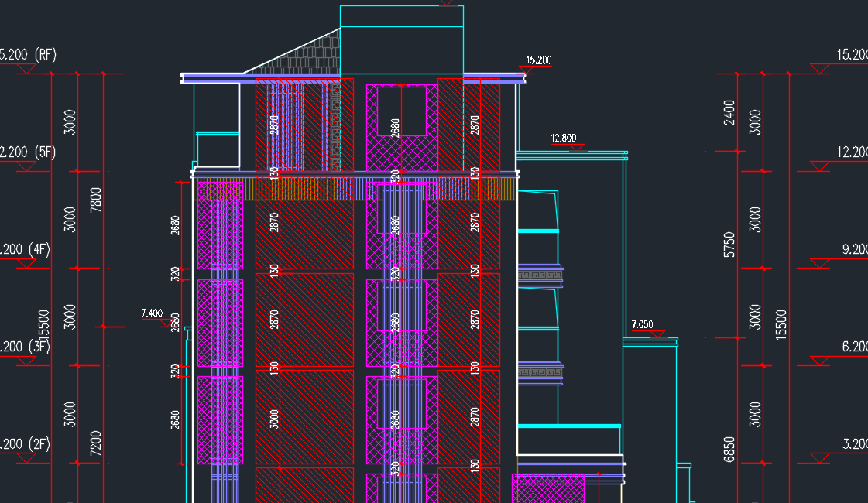Click the (2F) floor level label

(x=39, y=444)
